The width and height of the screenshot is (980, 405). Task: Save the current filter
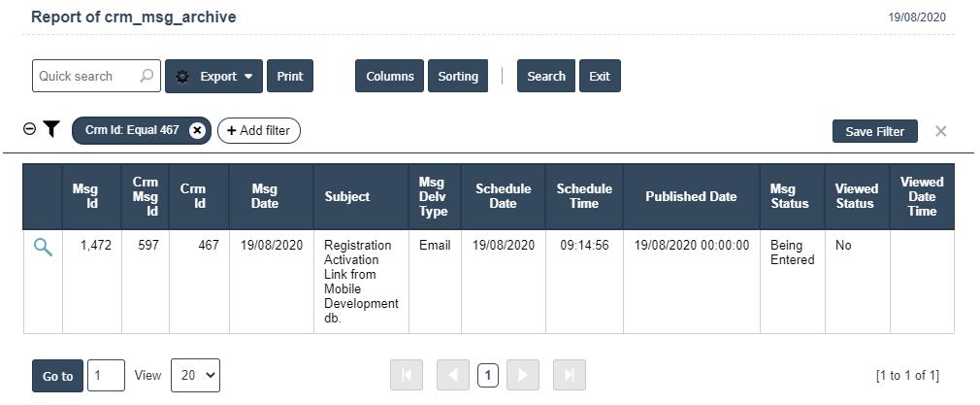click(874, 131)
